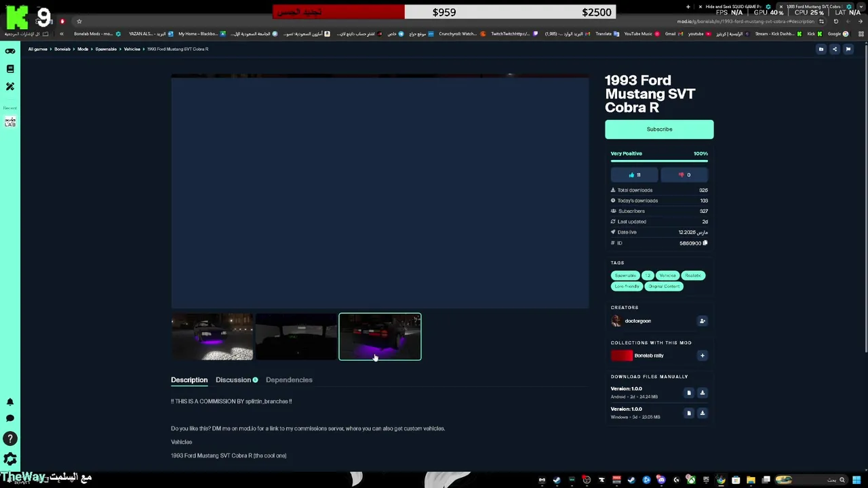Follow creator doctorgoon with the add-user icon

coord(703,321)
